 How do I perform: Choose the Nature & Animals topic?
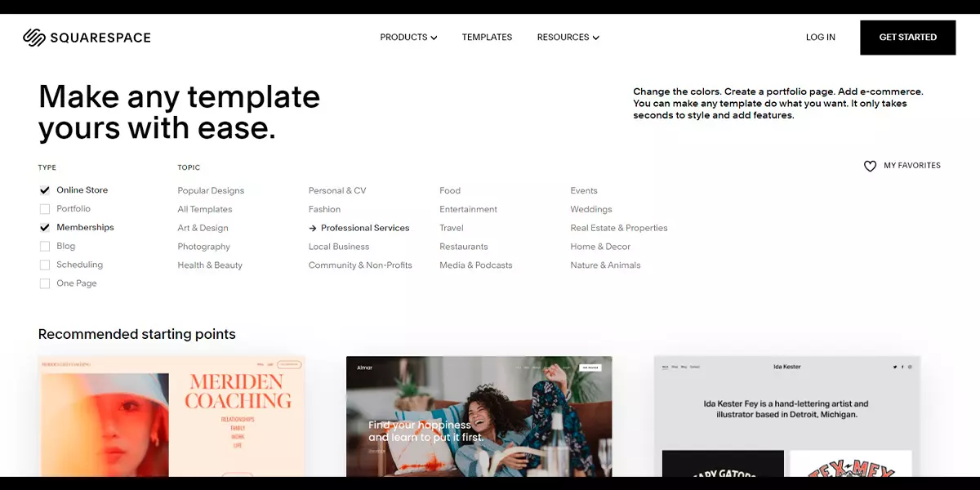[605, 265]
